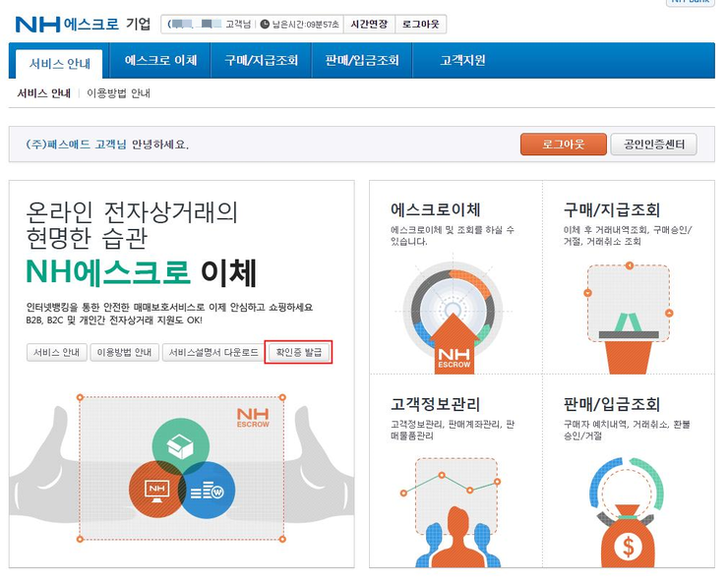Open the 구매/지급조회 card heading
The image size is (728, 581).
(612, 209)
